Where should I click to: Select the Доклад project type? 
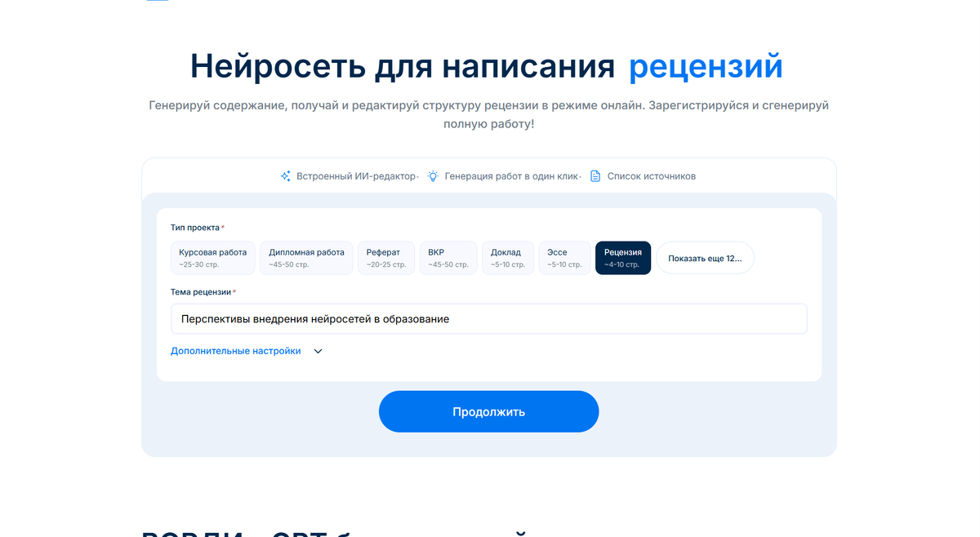tap(507, 257)
